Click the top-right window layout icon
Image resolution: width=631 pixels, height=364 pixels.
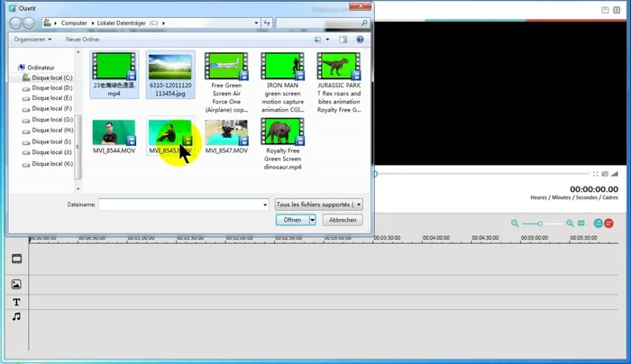click(605, 10)
